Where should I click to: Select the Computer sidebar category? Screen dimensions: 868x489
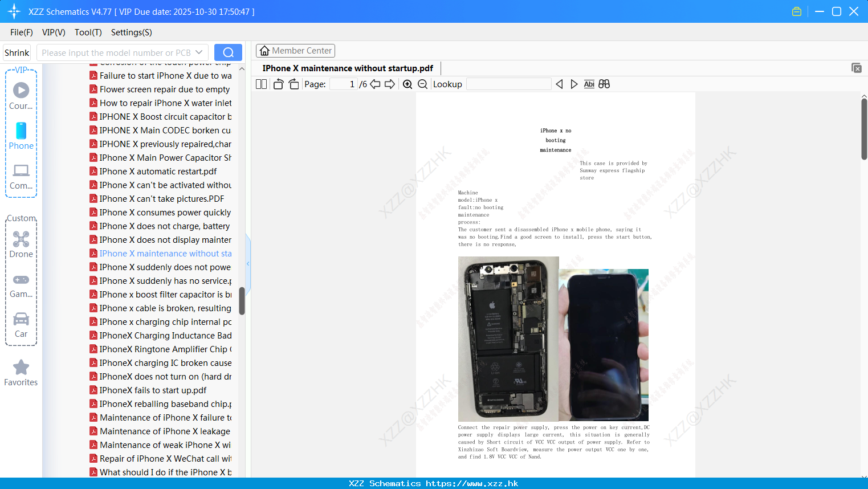point(21,177)
